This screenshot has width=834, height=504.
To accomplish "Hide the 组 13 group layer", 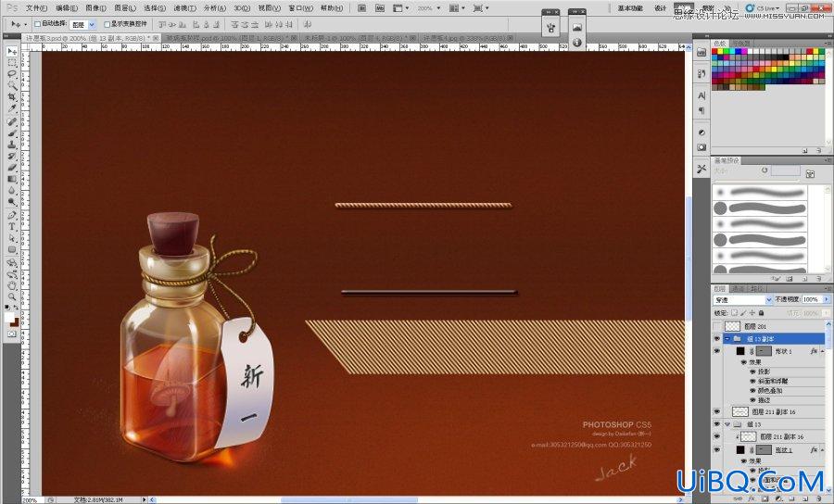I will tap(717, 424).
